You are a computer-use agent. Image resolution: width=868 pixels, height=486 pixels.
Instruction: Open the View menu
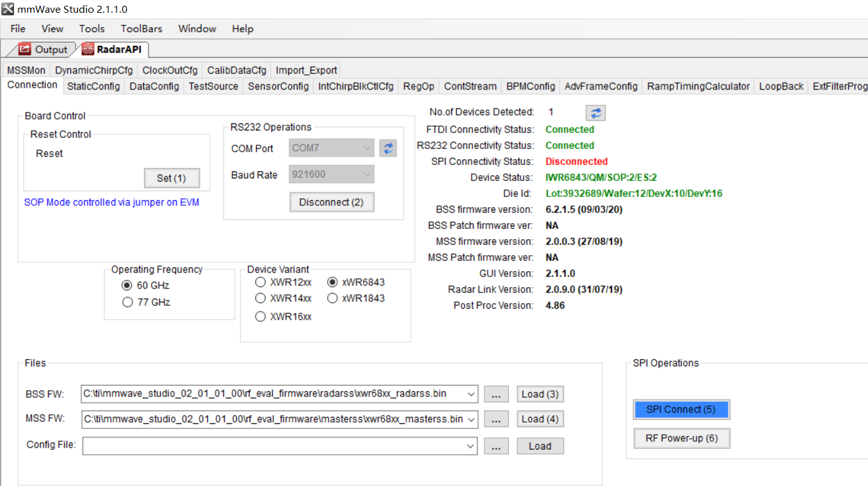52,29
